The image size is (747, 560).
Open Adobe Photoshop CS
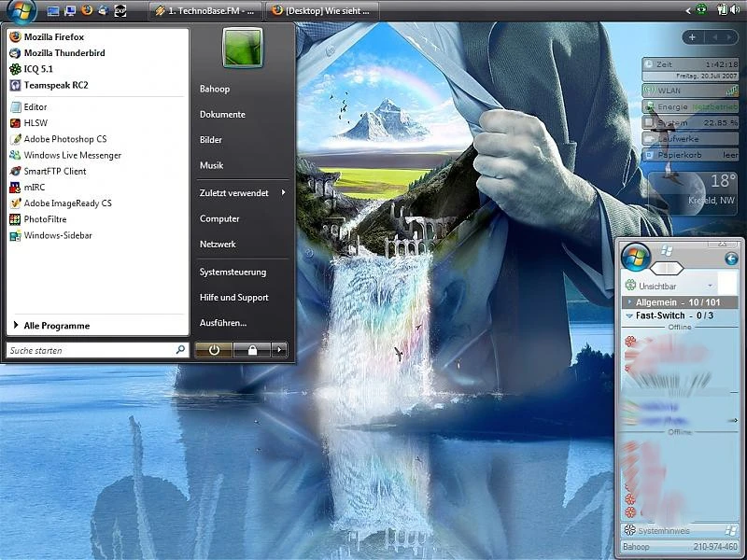coord(64,139)
